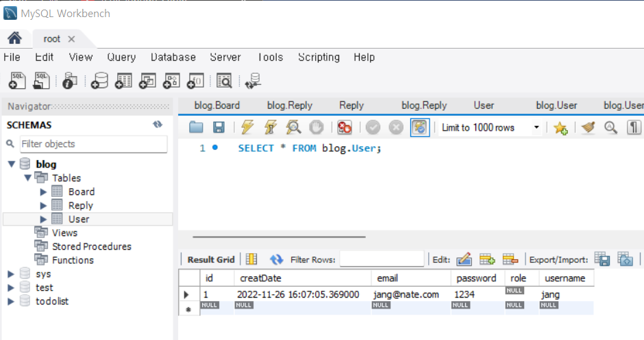Select the password cell 1234
This screenshot has height=340, width=644.
point(478,294)
